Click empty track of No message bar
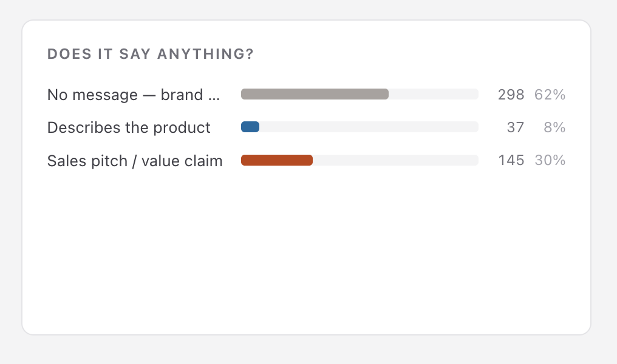Screen dimensions: 617x364 (x=434, y=94)
